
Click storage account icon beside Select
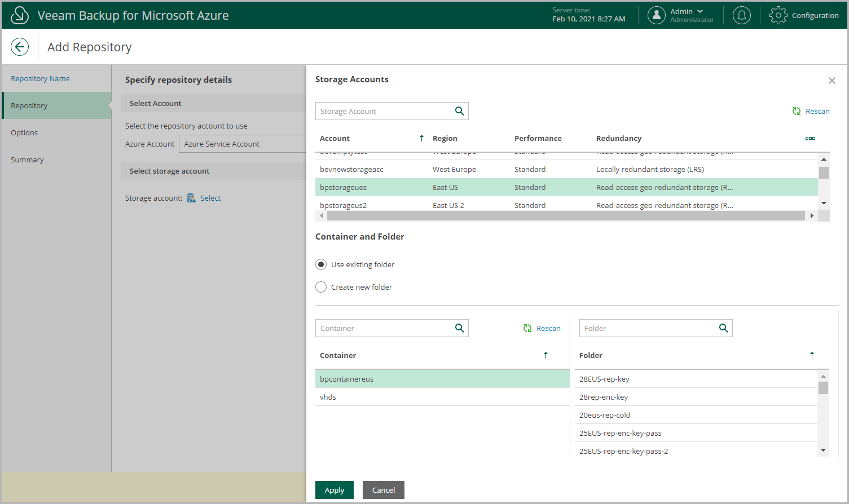coord(191,198)
